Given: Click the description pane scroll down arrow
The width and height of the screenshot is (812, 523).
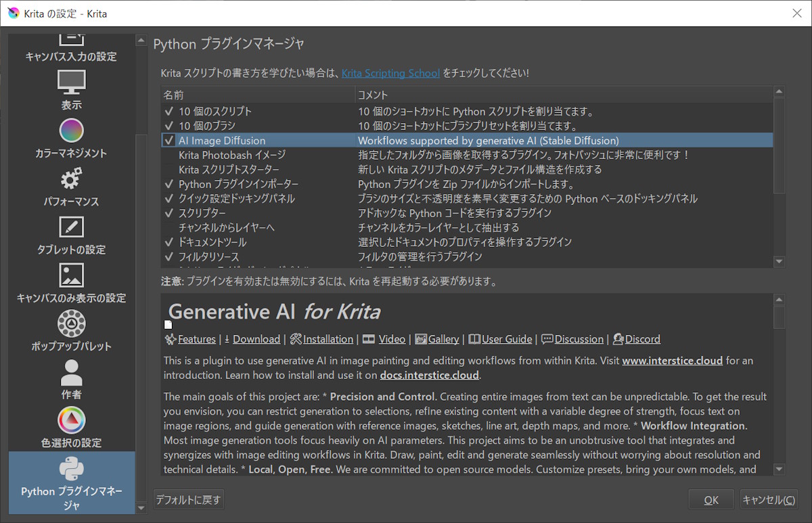Looking at the screenshot, I should point(780,469).
